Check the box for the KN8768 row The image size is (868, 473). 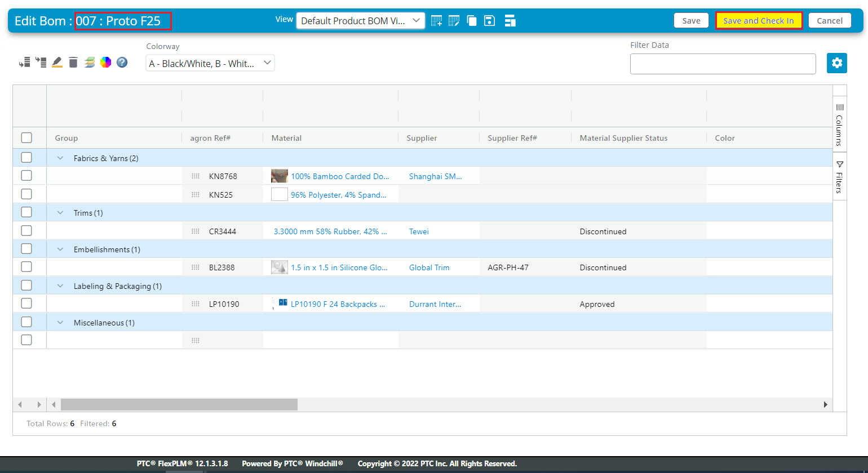click(26, 176)
